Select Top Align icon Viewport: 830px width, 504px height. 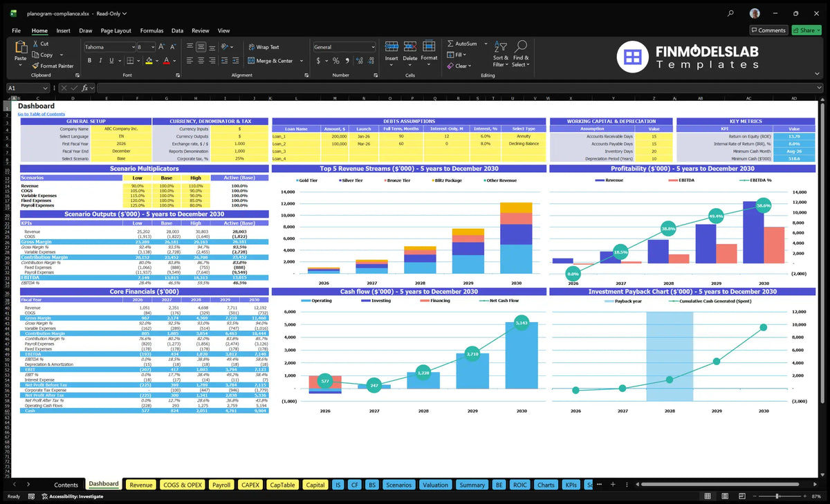[190, 47]
